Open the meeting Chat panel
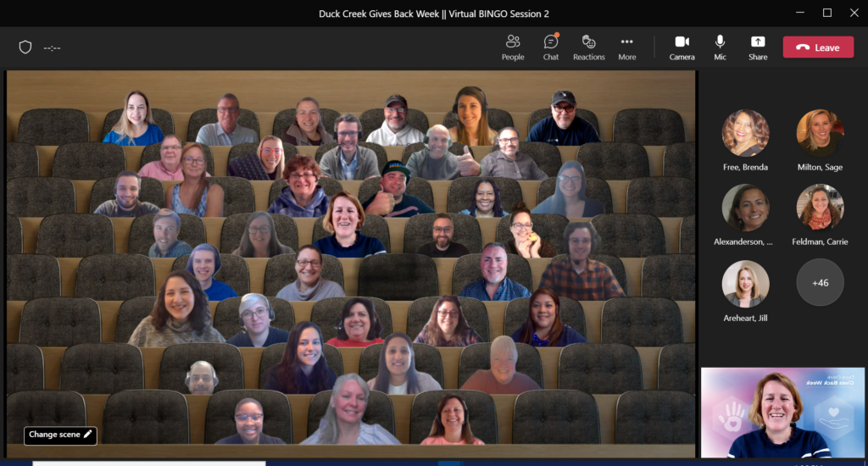This screenshot has height=466, width=868. tap(551, 47)
